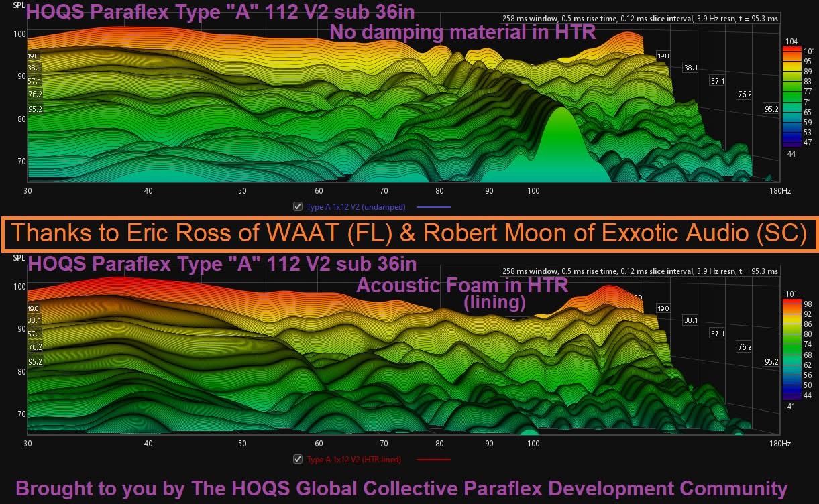Click the red trace line sample in HTR lined legend
The height and width of the screenshot is (504, 819).
coord(433,460)
